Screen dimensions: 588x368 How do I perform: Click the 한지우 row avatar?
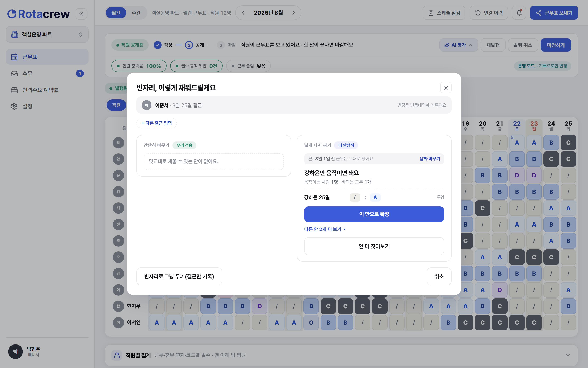click(118, 306)
